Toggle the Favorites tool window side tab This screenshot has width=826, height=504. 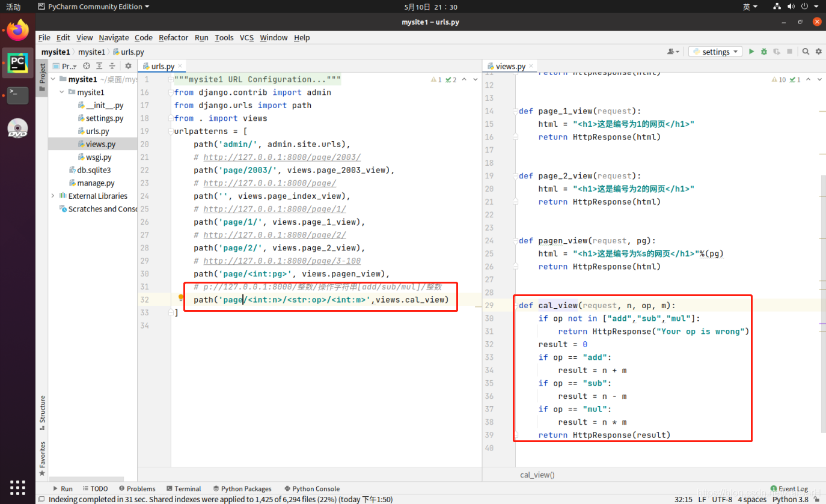coord(42,459)
